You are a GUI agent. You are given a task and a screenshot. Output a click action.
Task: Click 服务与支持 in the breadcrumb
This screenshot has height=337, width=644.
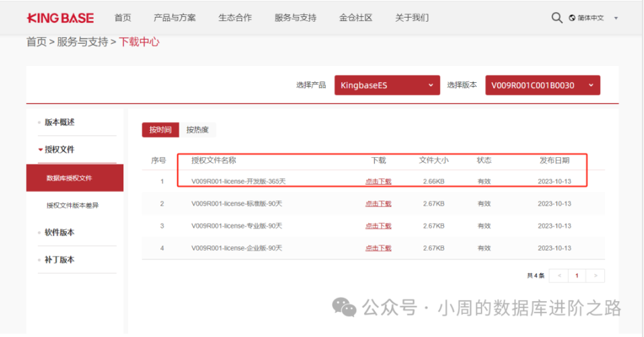click(82, 42)
